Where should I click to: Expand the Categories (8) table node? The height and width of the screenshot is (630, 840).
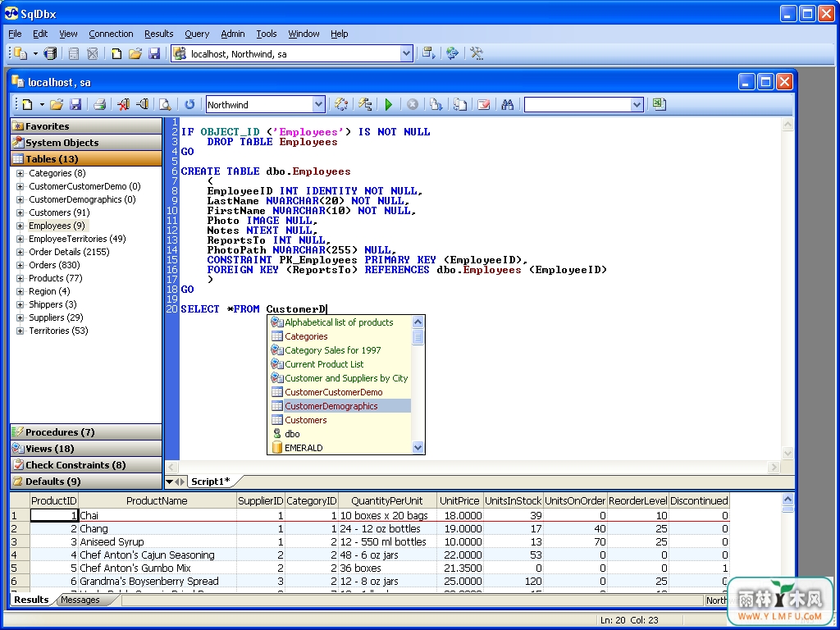coord(20,173)
